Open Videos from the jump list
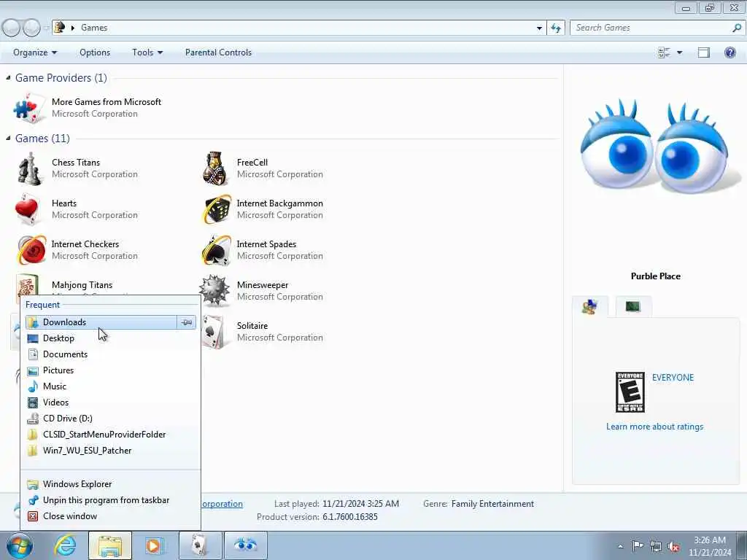This screenshot has height=560, width=747. point(111,402)
